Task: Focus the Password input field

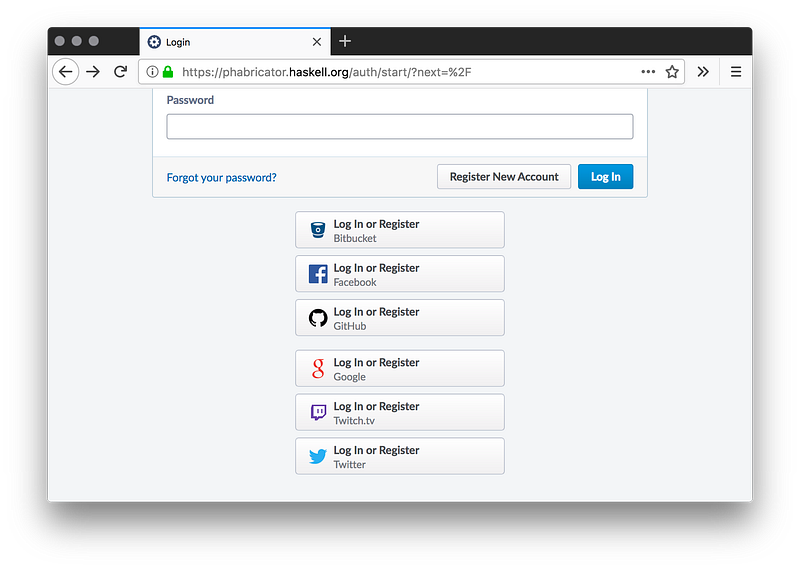Action: pyautogui.click(x=399, y=126)
